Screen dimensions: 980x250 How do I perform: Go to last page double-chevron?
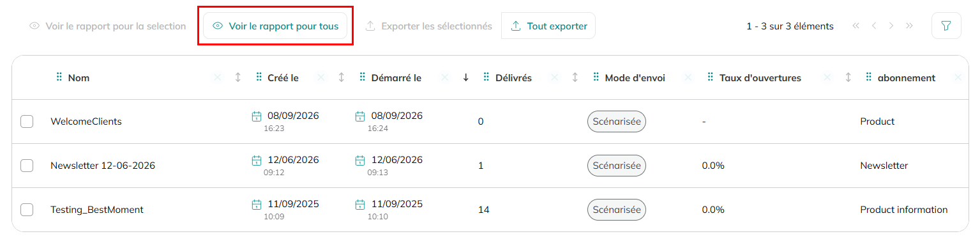pos(909,26)
